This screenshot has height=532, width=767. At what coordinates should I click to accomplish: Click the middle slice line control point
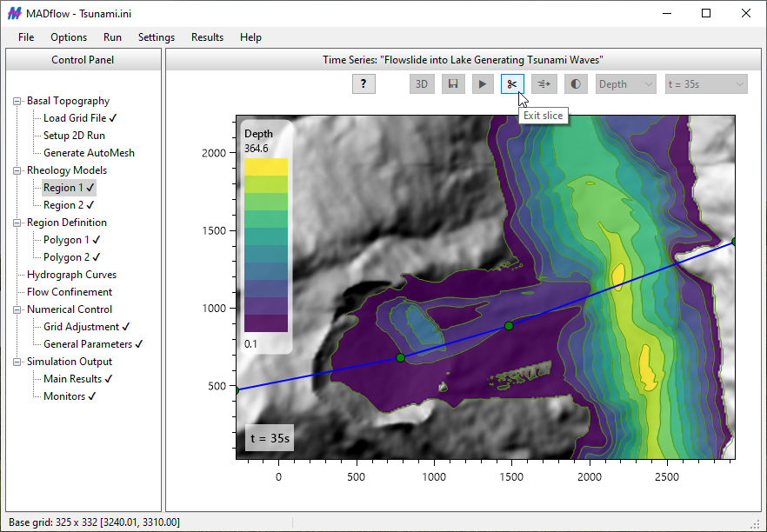[510, 326]
